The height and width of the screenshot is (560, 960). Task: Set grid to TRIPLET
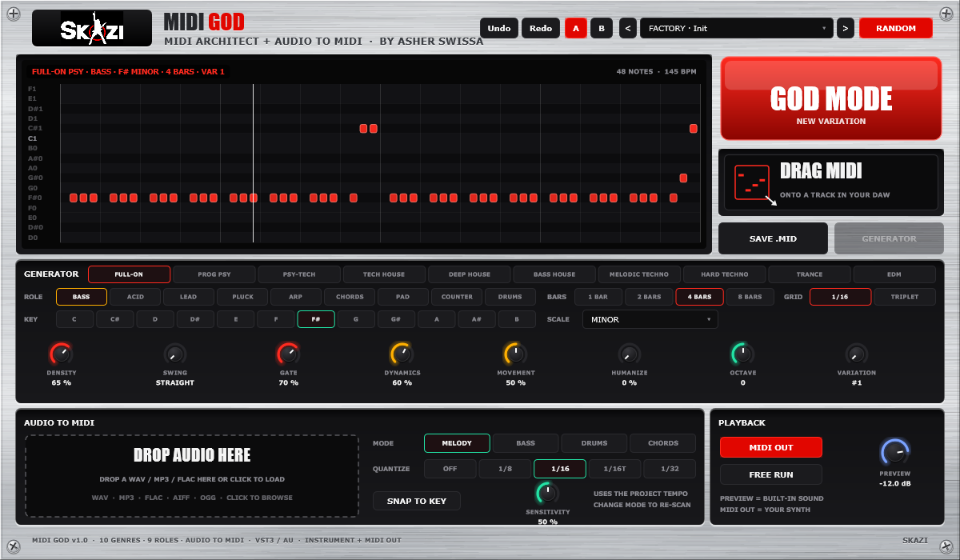coord(904,297)
